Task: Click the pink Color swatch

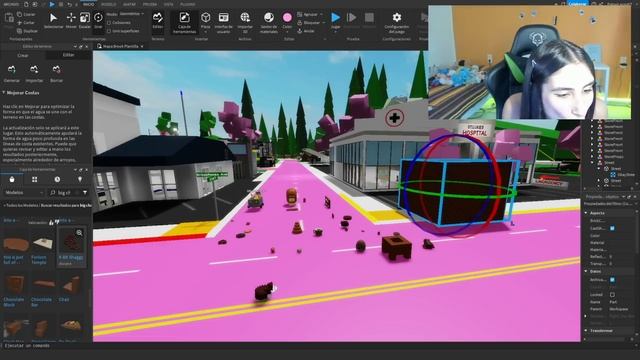Action: pos(287,18)
